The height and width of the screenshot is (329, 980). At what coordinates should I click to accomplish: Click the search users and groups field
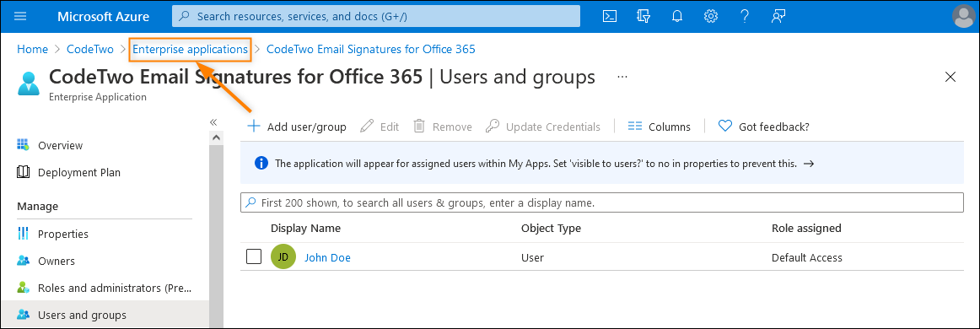point(602,202)
